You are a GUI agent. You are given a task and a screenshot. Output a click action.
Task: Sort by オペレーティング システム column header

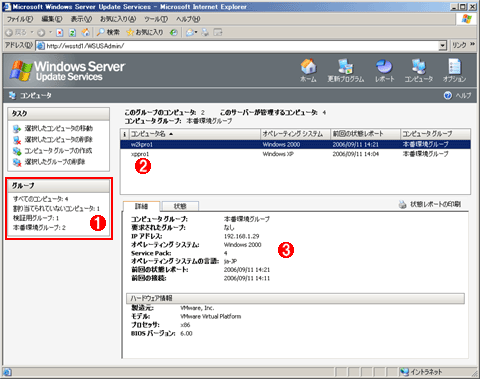click(295, 134)
